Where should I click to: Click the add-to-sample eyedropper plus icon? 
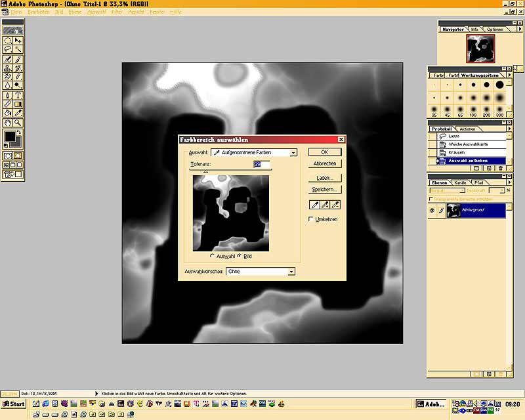[325, 205]
